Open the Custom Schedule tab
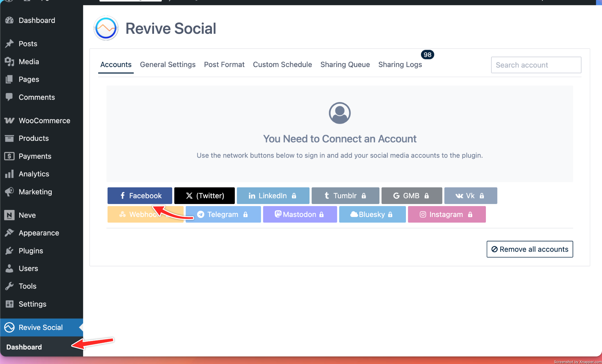 pos(282,65)
